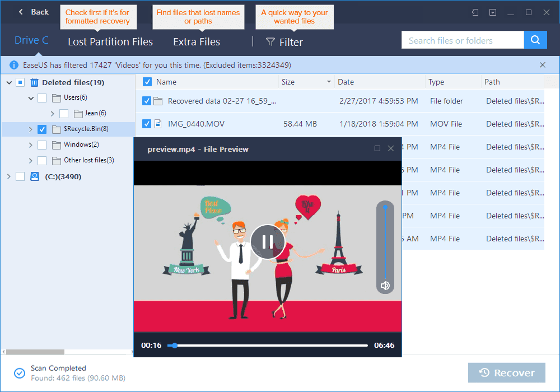Click the recycle bin icon for Deleted files
Image resolution: width=560 pixels, height=392 pixels.
coord(34,82)
